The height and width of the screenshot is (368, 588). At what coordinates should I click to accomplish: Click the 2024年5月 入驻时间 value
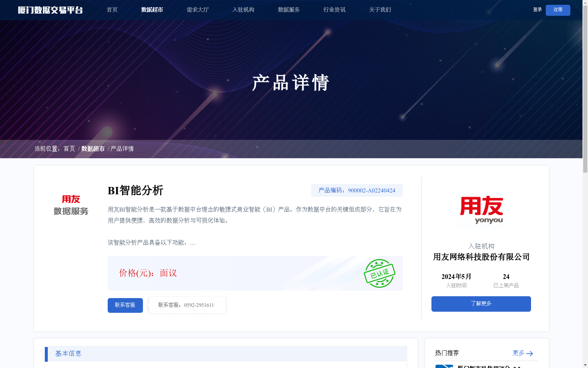[x=456, y=277]
